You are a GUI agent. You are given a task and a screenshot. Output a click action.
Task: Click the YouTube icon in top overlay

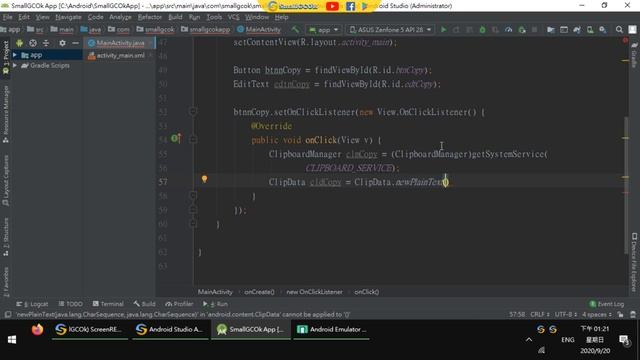pos(332,6)
